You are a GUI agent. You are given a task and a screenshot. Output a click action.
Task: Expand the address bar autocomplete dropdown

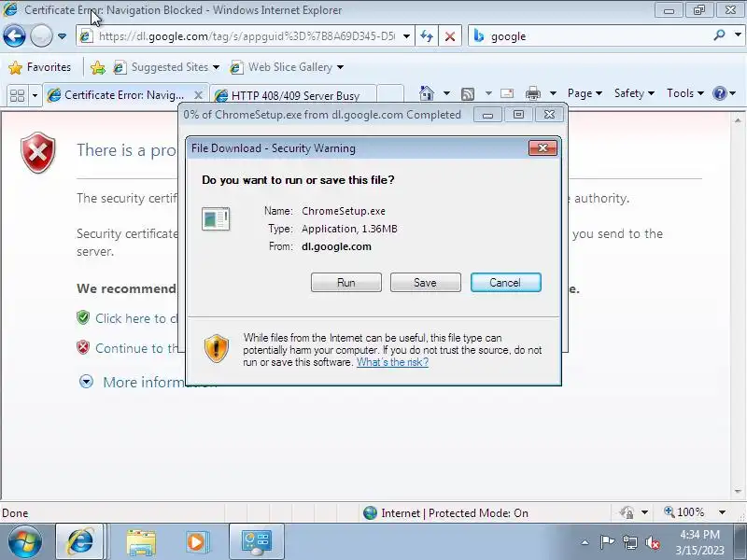pyautogui.click(x=406, y=36)
